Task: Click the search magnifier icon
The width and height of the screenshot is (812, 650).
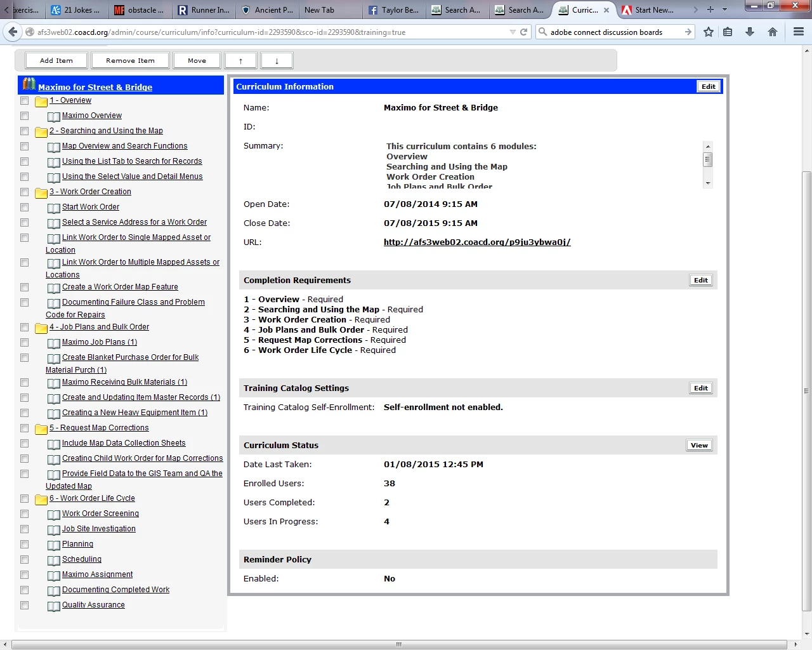Action: click(543, 32)
